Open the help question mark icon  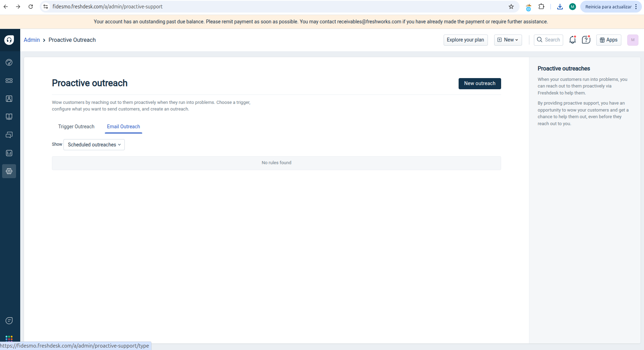(586, 40)
